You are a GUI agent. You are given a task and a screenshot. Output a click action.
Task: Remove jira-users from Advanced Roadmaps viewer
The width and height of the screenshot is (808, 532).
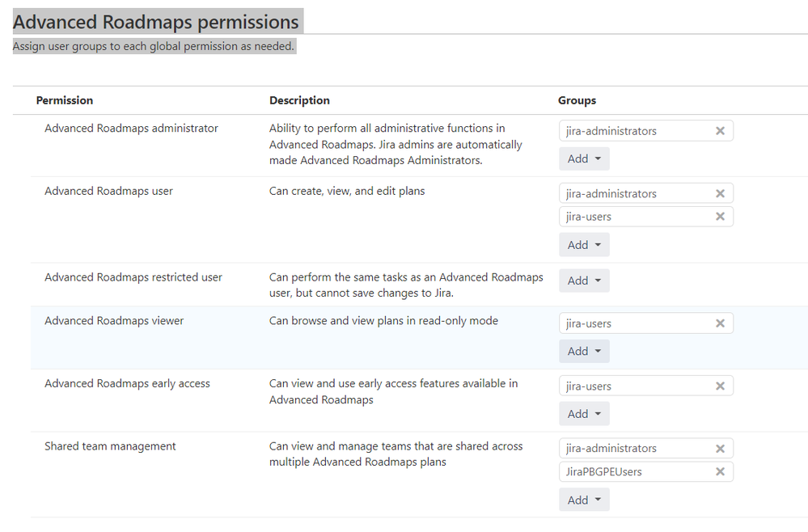(720, 323)
